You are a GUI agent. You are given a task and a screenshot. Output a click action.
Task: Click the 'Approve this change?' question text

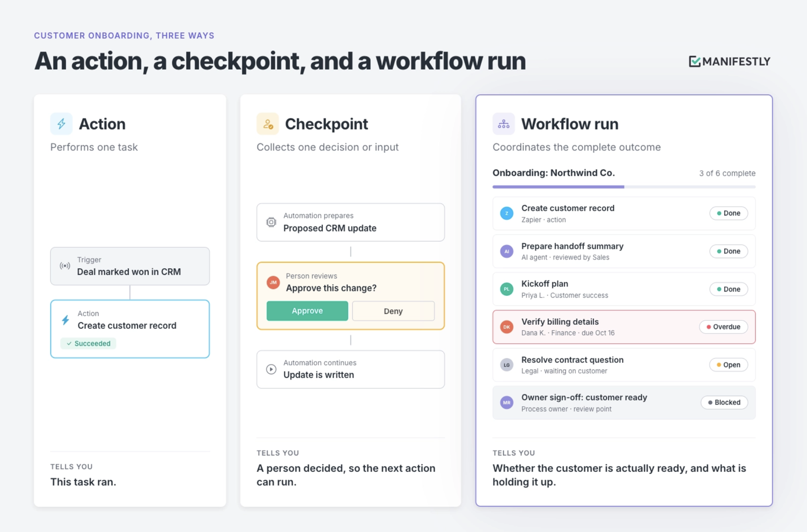331,288
